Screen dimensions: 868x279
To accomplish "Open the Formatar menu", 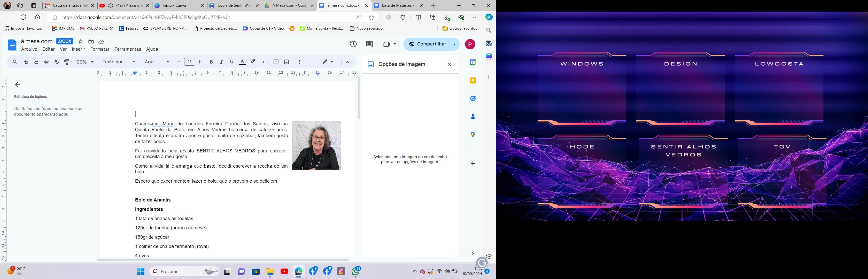I will 100,49.
